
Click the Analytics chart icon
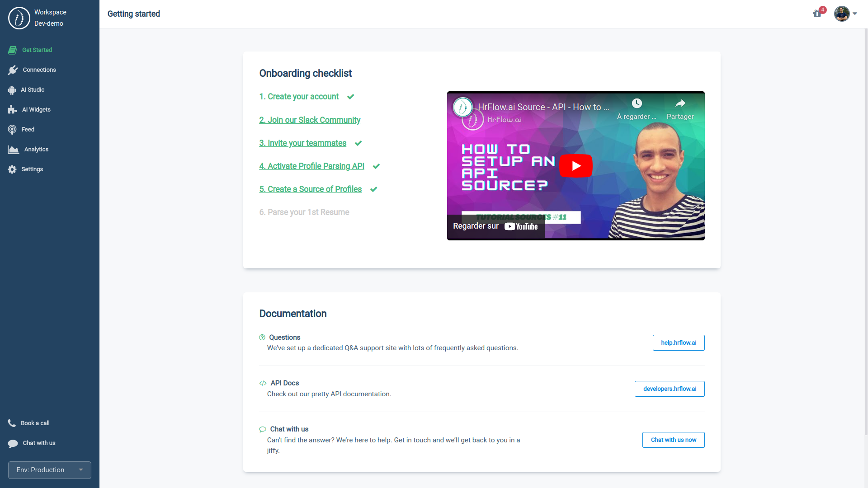click(x=13, y=150)
